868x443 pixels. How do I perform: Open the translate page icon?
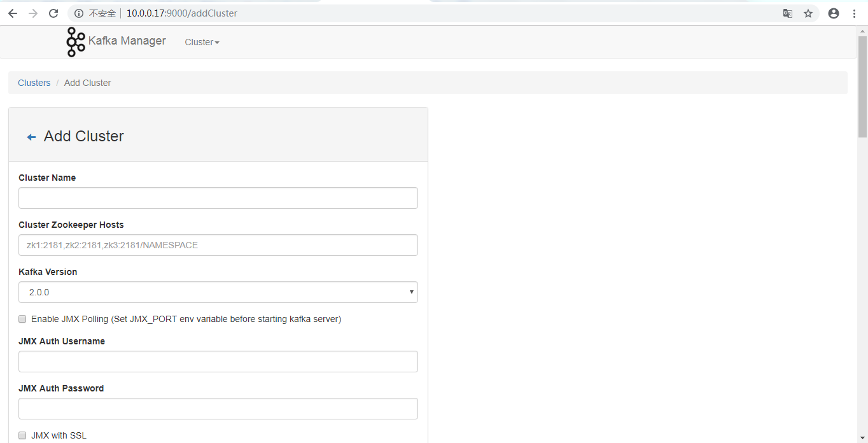pyautogui.click(x=788, y=13)
